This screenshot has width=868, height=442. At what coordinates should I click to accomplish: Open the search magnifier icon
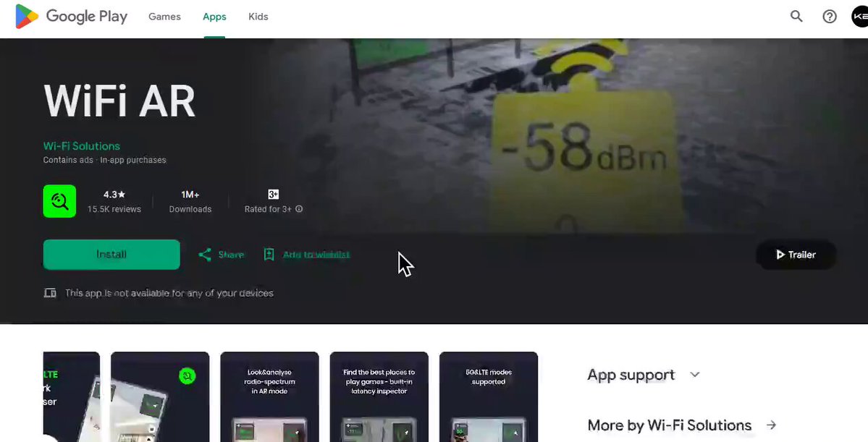796,17
